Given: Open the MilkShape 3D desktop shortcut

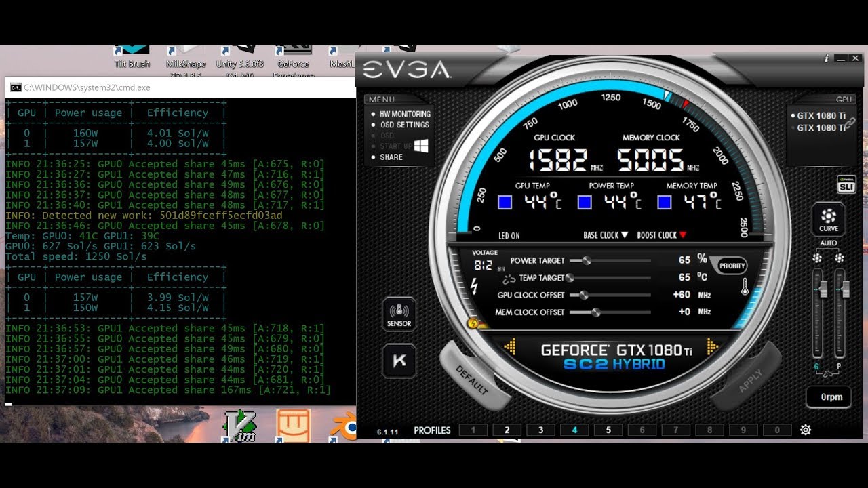Looking at the screenshot, I should [186, 61].
